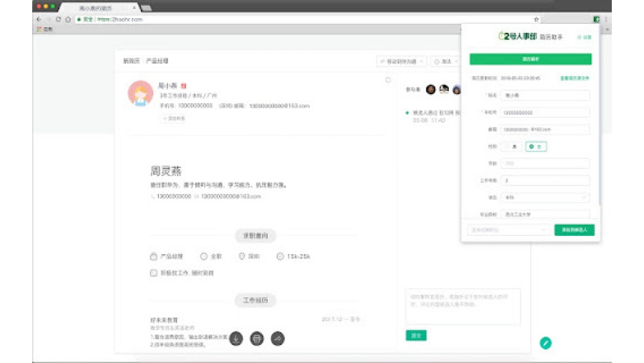Go back to the previous browser page
Screen dimensions: 644x363
click(x=39, y=19)
